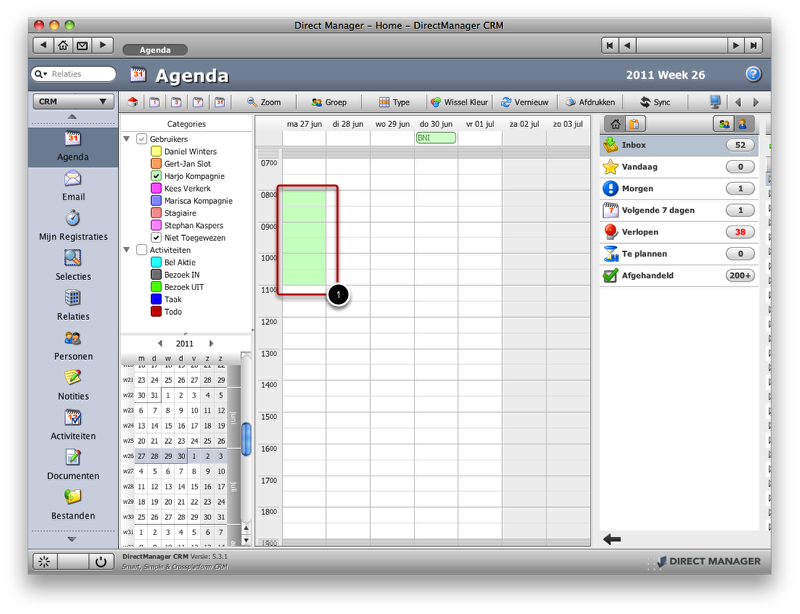Open the Relaties search options dropdown
This screenshot has width=800, height=614.
[x=41, y=74]
